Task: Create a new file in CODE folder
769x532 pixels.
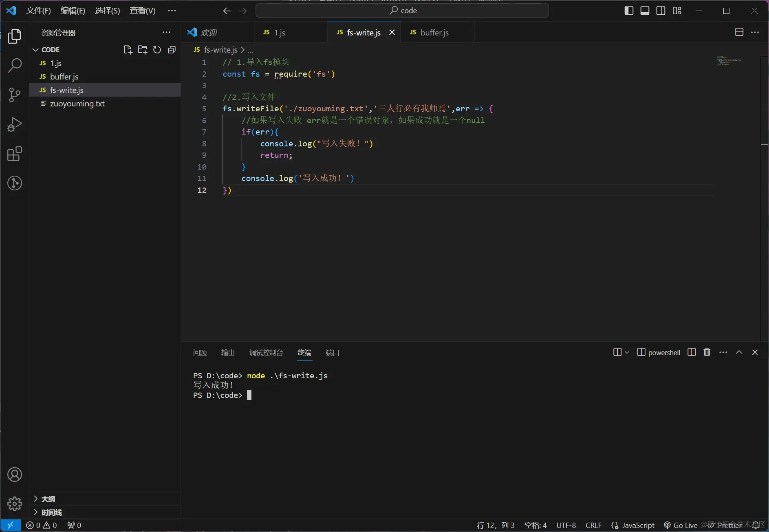Action: [128, 50]
